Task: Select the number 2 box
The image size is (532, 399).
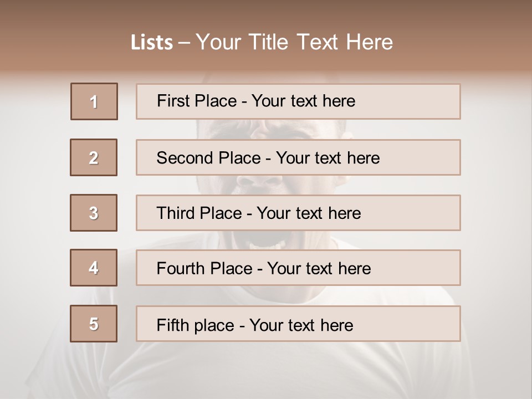Action: [94, 157]
